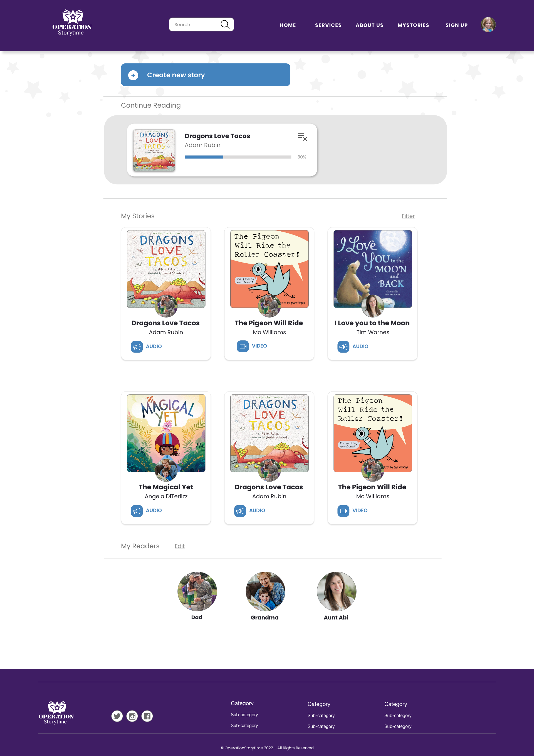This screenshot has width=534, height=756.
Task: Open the user profile avatar in header
Action: tap(488, 25)
